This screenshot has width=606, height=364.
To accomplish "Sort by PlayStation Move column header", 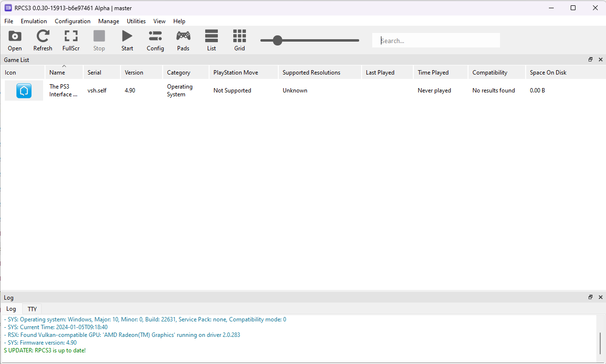I will click(x=243, y=73).
